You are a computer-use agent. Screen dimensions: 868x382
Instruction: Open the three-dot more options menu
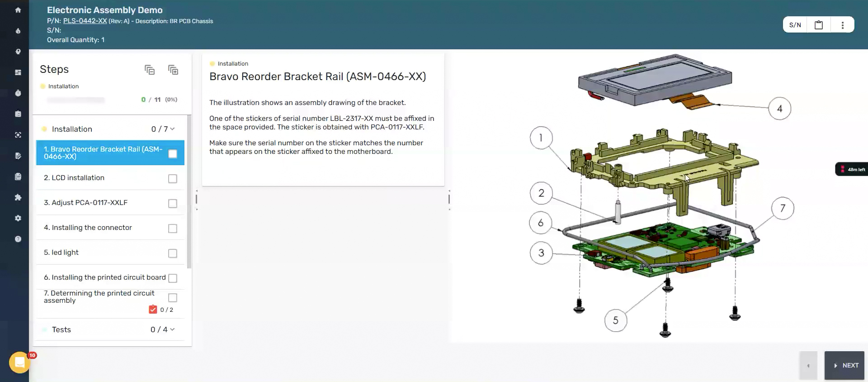pos(842,25)
